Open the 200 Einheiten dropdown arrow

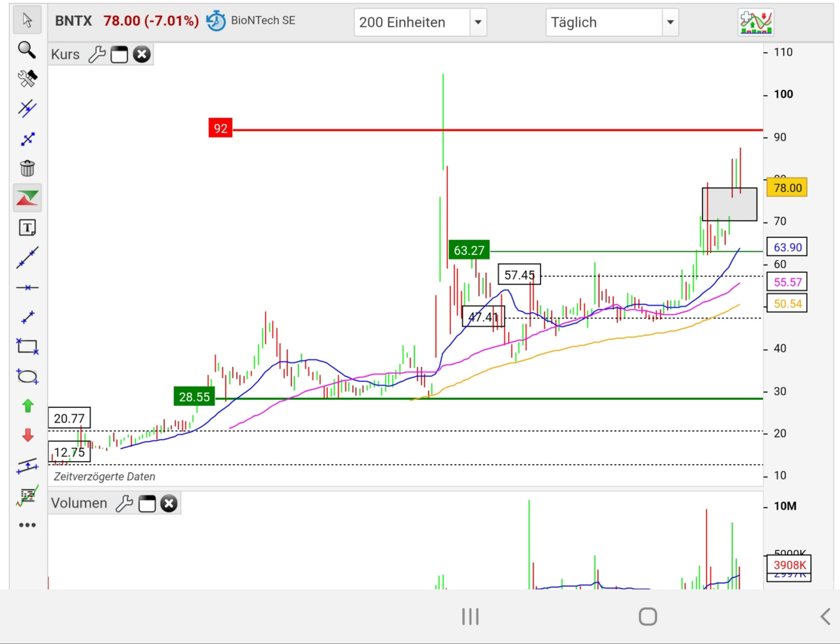pyautogui.click(x=478, y=22)
